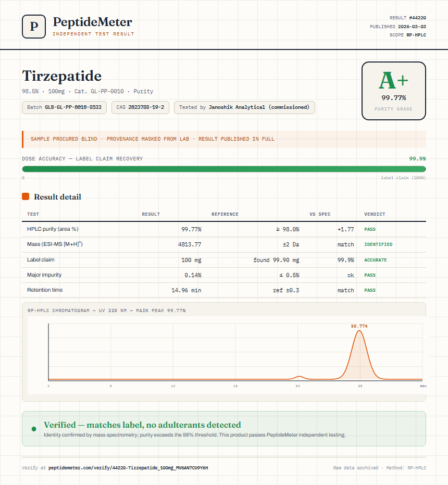Click the dose accuracy green progress bar
The width and height of the screenshot is (448, 485).
(x=224, y=169)
